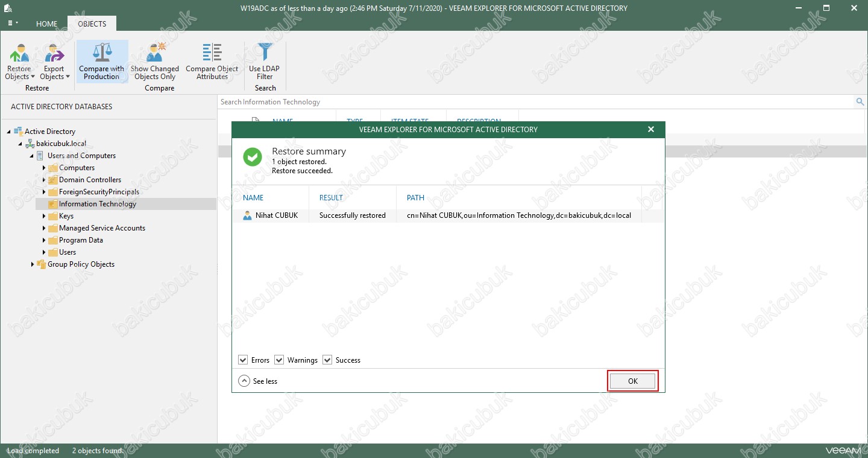Viewport: 868px width, 458px height.
Task: Select Group Policy Objects tree label
Action: 81,264
